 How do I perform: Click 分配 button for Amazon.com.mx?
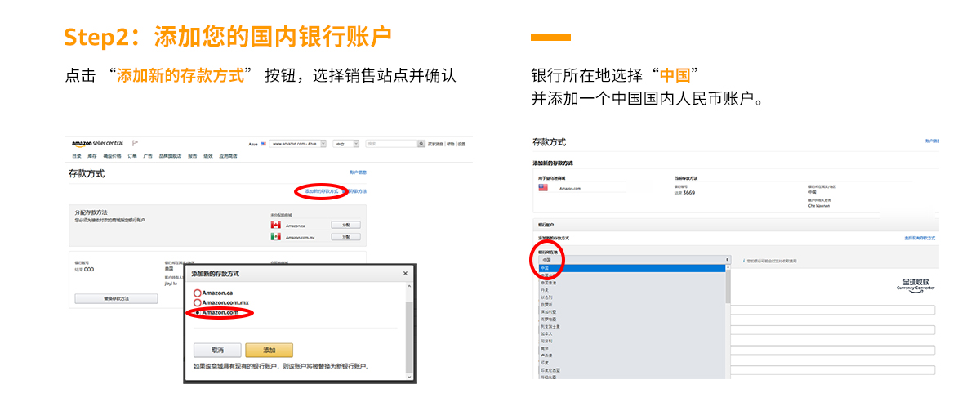(x=345, y=237)
